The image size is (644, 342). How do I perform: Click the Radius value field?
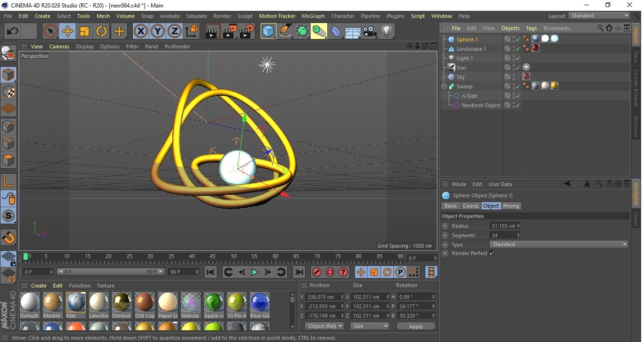(503, 226)
